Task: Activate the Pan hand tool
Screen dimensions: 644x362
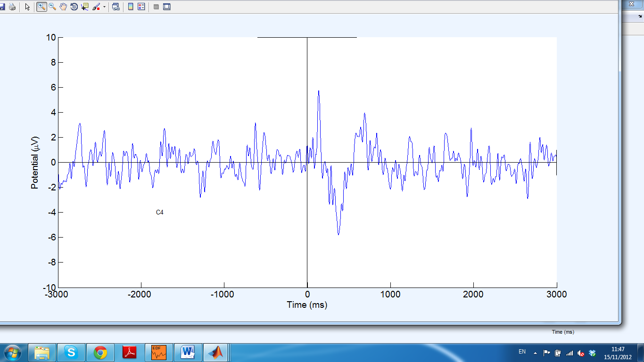Action: (x=63, y=7)
